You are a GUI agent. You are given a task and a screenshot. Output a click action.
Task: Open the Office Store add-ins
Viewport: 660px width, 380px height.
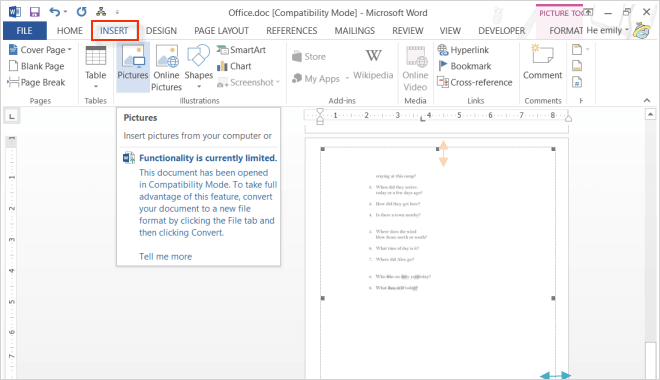(309, 56)
